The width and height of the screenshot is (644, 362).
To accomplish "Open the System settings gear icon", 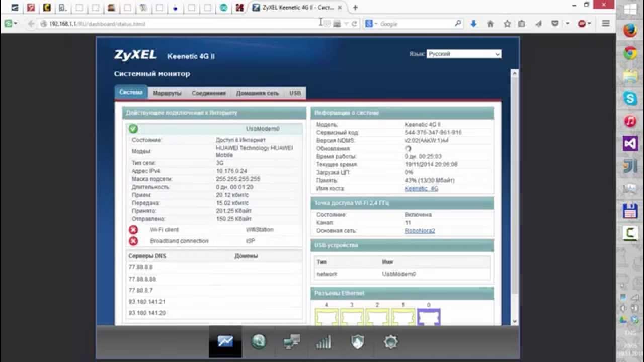I will coord(390,342).
